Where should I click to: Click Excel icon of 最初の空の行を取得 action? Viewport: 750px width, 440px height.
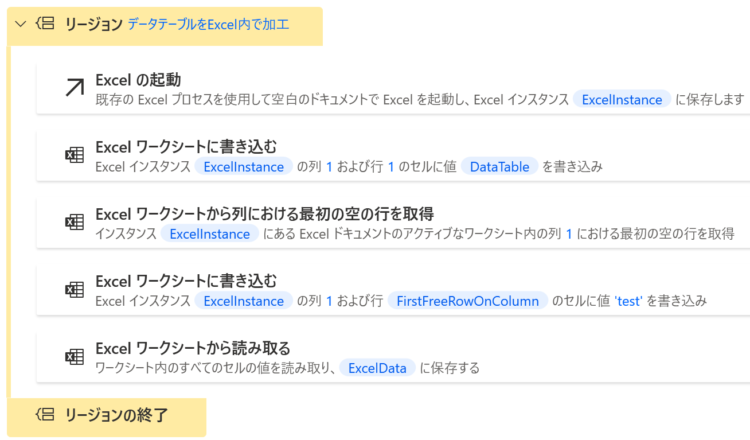click(x=75, y=222)
